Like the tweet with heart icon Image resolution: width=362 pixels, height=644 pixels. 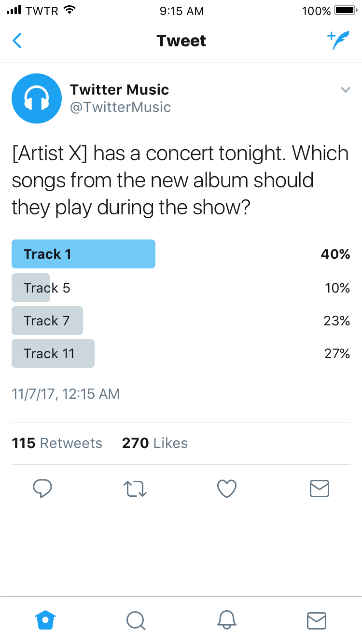(227, 488)
